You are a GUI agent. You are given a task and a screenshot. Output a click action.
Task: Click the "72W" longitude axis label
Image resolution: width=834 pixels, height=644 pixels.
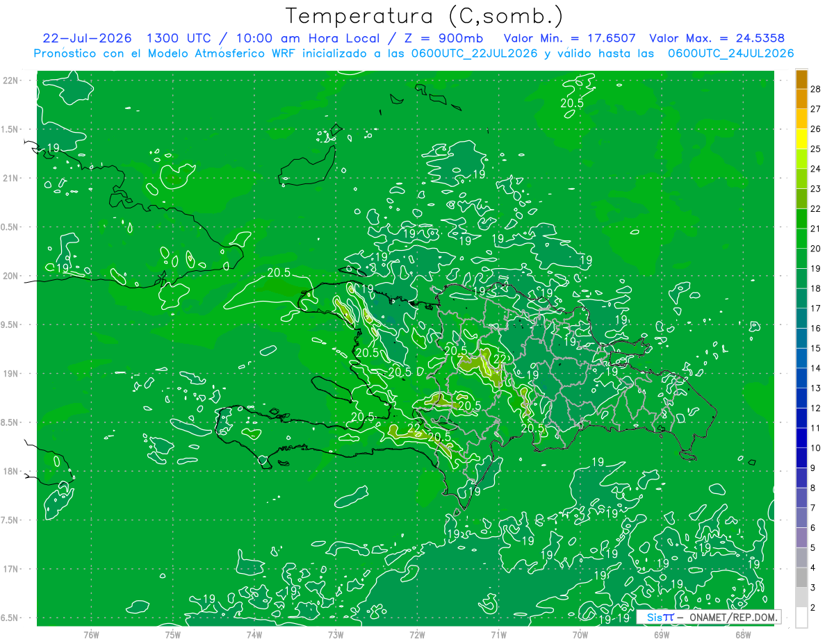pyautogui.click(x=417, y=635)
